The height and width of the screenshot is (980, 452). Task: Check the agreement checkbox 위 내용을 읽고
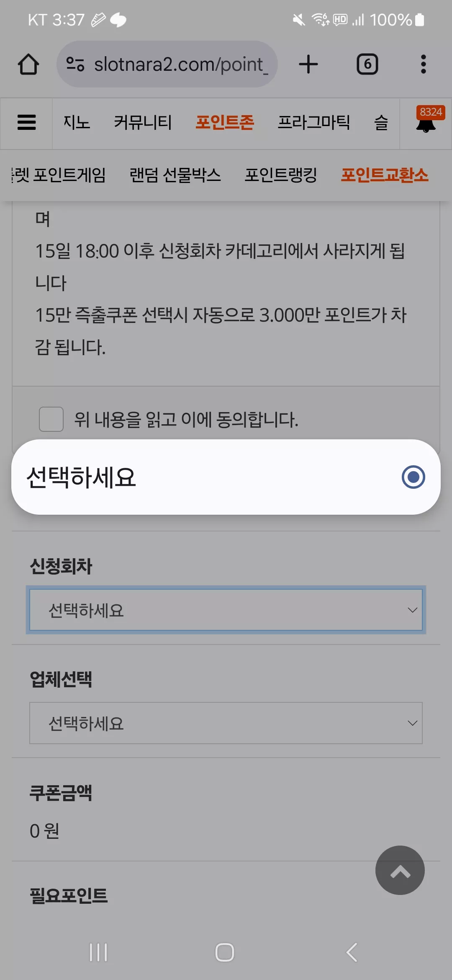51,419
